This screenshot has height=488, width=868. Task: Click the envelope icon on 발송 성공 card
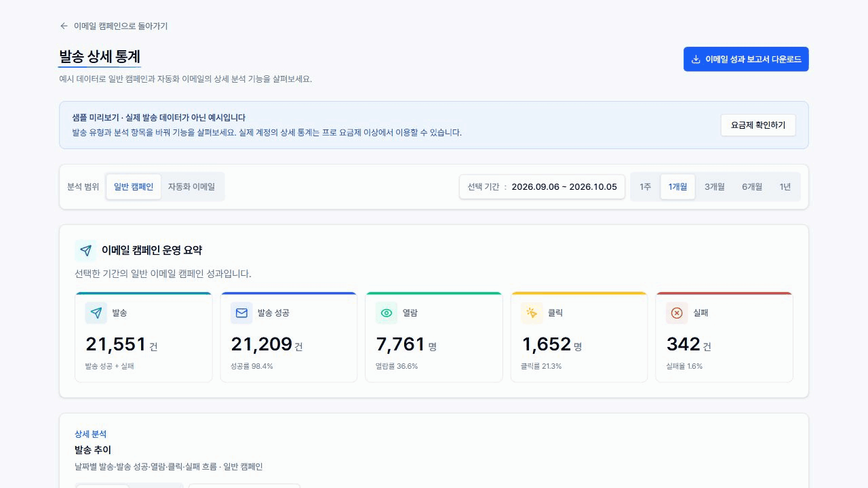click(241, 313)
